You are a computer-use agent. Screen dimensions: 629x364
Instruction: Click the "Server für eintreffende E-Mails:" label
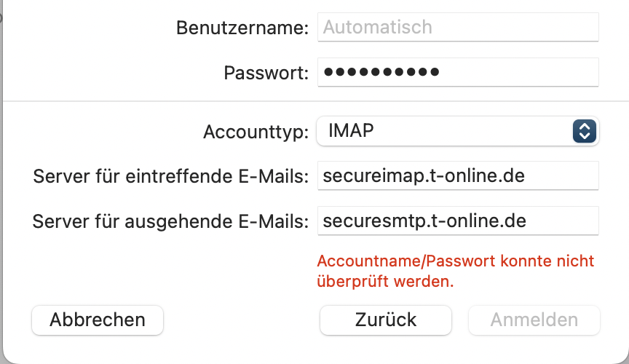click(171, 177)
